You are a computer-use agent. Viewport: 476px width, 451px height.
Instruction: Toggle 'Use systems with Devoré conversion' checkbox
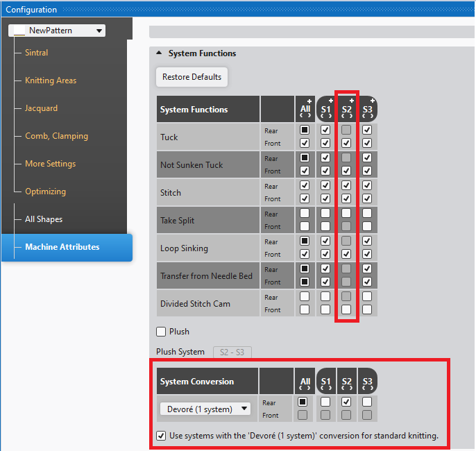162,436
